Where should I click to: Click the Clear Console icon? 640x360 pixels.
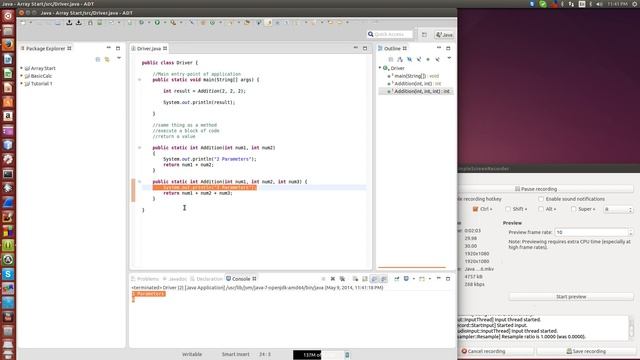point(356,279)
